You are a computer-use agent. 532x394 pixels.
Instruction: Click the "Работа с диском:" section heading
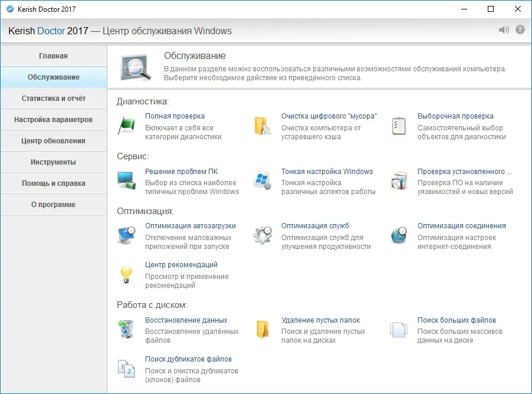click(152, 305)
